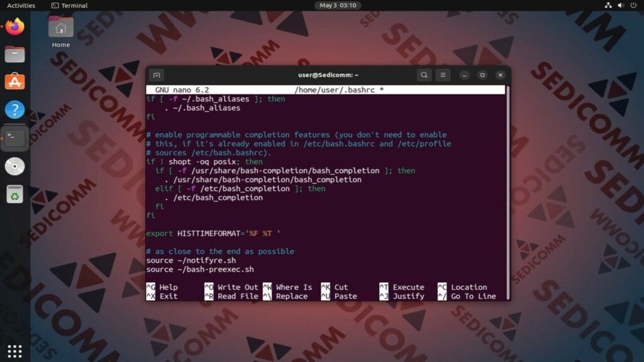Open the power menu icon
The image size is (644, 362).
pyautogui.click(x=633, y=5)
